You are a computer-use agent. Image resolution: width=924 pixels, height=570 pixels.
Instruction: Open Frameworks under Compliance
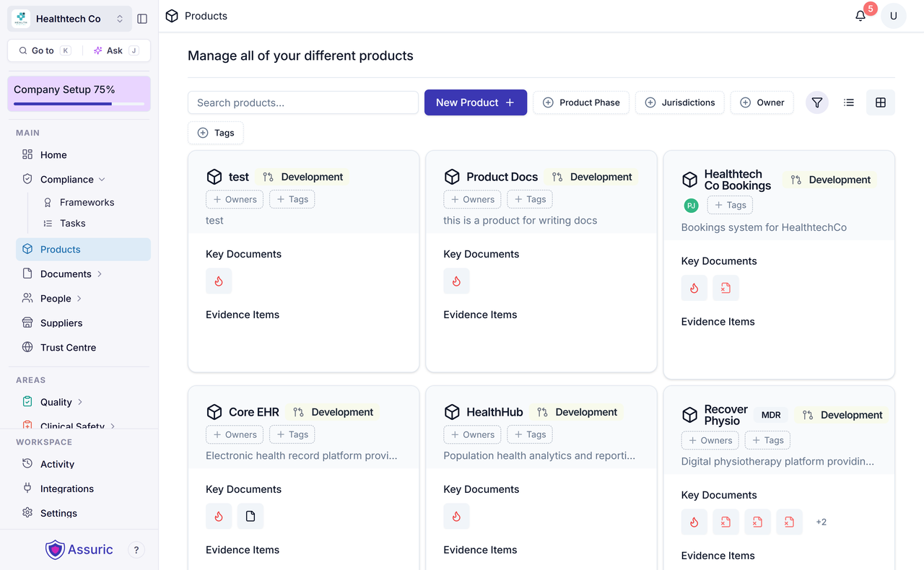tap(87, 203)
